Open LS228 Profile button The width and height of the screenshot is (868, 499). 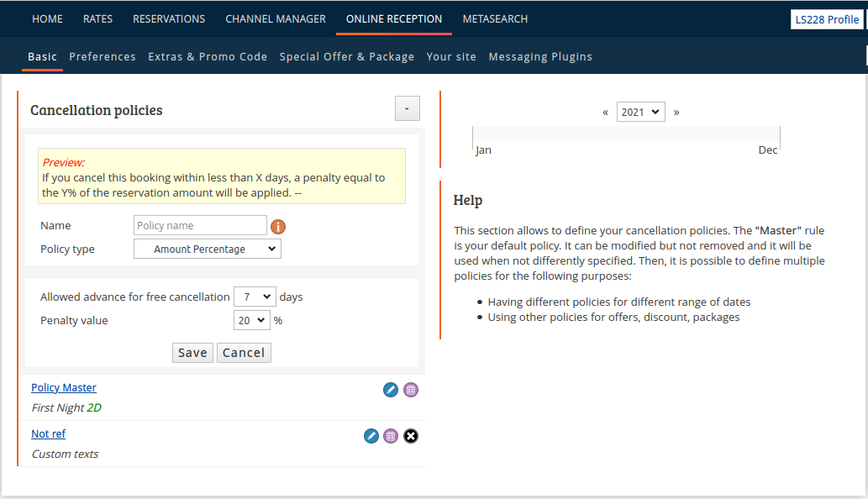(x=827, y=19)
